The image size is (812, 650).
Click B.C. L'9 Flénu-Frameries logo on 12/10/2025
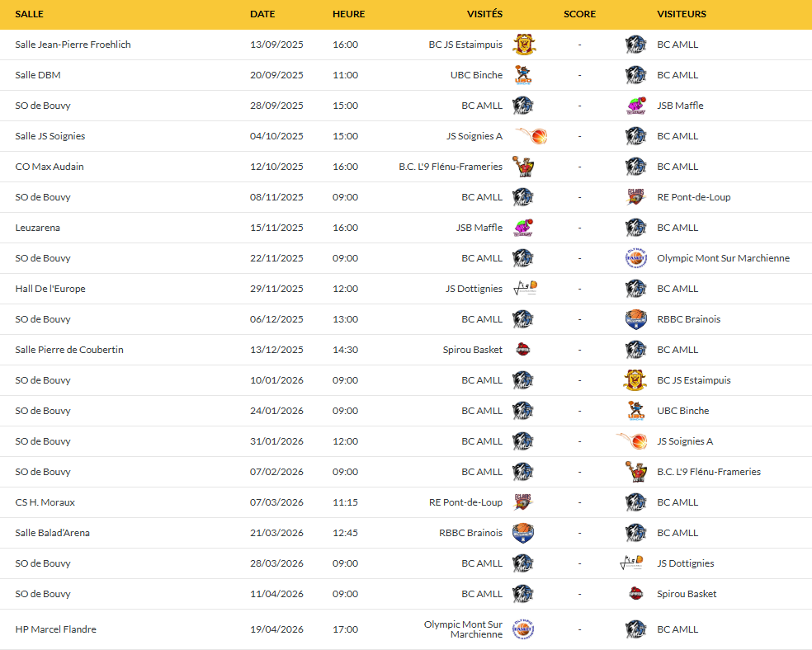coord(523,167)
